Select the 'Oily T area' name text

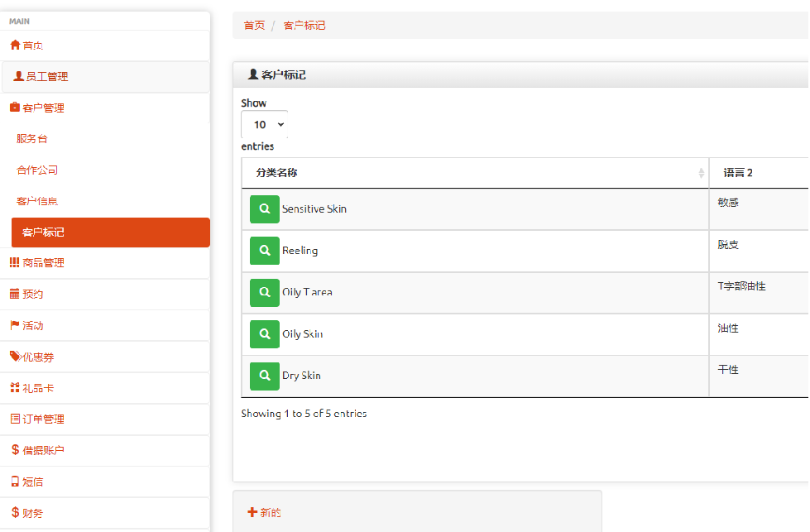click(x=307, y=292)
